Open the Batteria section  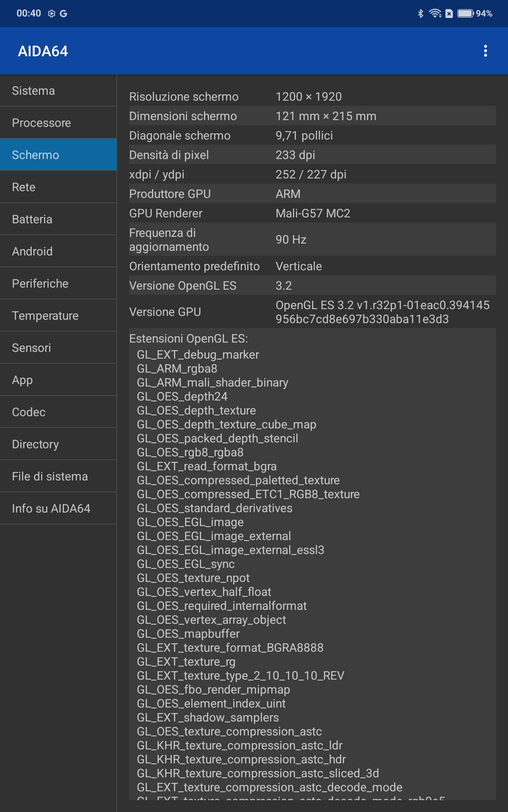point(58,219)
